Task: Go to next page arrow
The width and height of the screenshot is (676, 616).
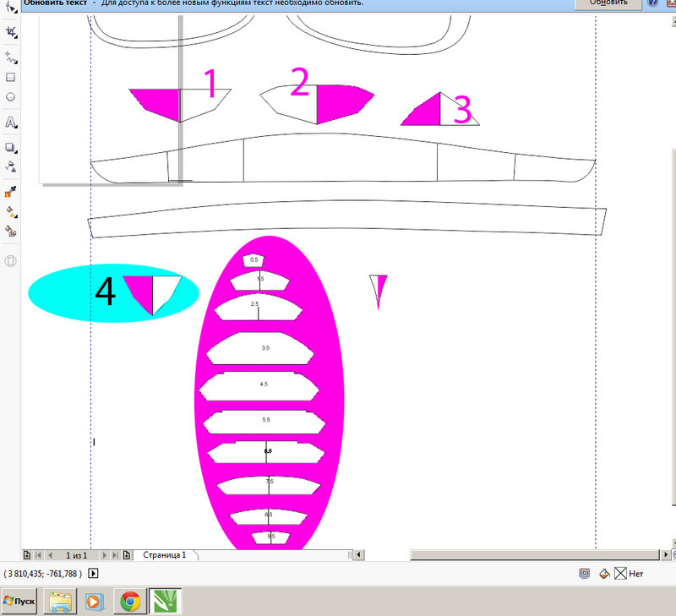Action: 104,555
